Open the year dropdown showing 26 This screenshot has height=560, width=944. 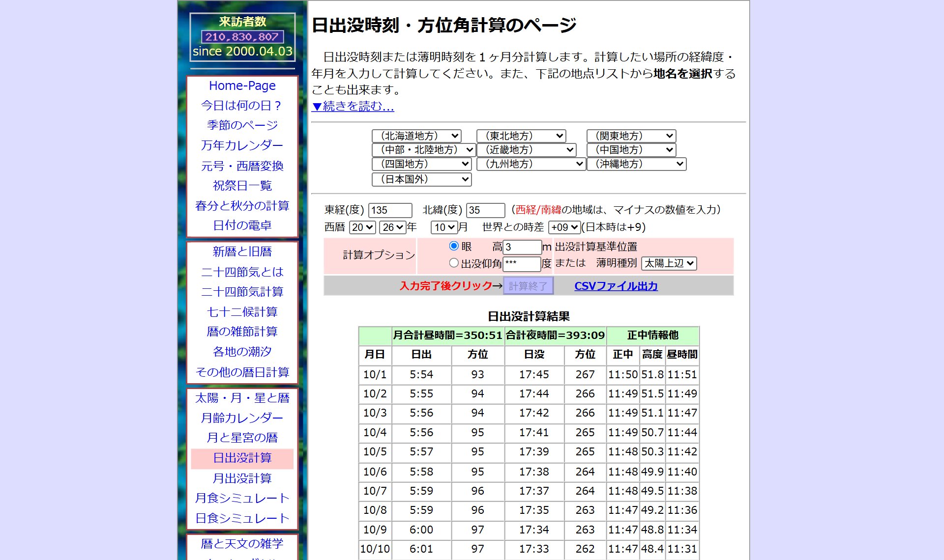tap(393, 227)
